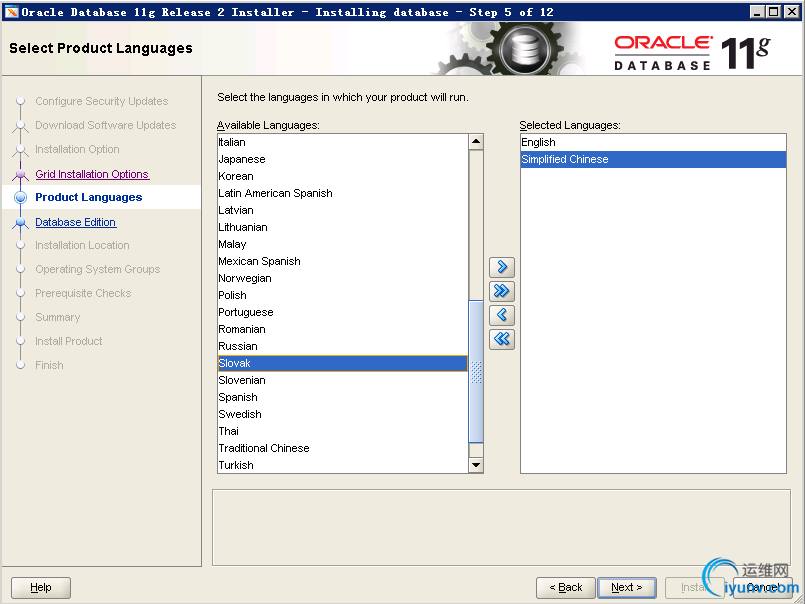Select Latvian in Available Languages
This screenshot has height=604, width=805.
pos(342,210)
